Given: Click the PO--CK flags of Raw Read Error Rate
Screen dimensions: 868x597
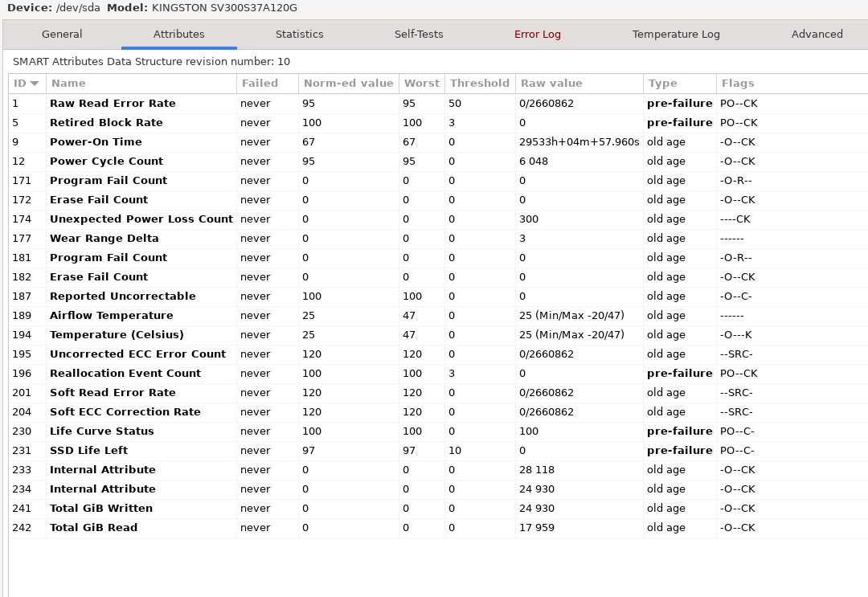Looking at the screenshot, I should pos(739,104).
